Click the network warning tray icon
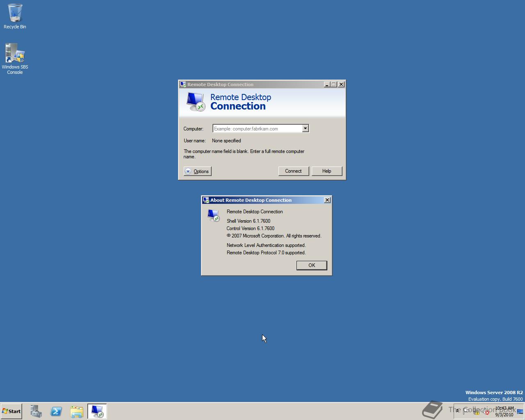Screen dimensions: 525x420 click(x=476, y=411)
